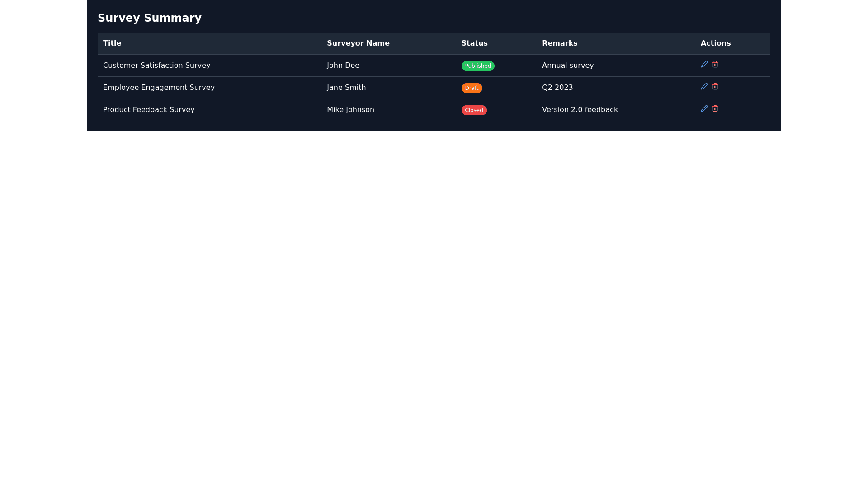Screen dimensions: 868x488
Task: Click the Remarks column header
Action: pyautogui.click(x=560, y=43)
